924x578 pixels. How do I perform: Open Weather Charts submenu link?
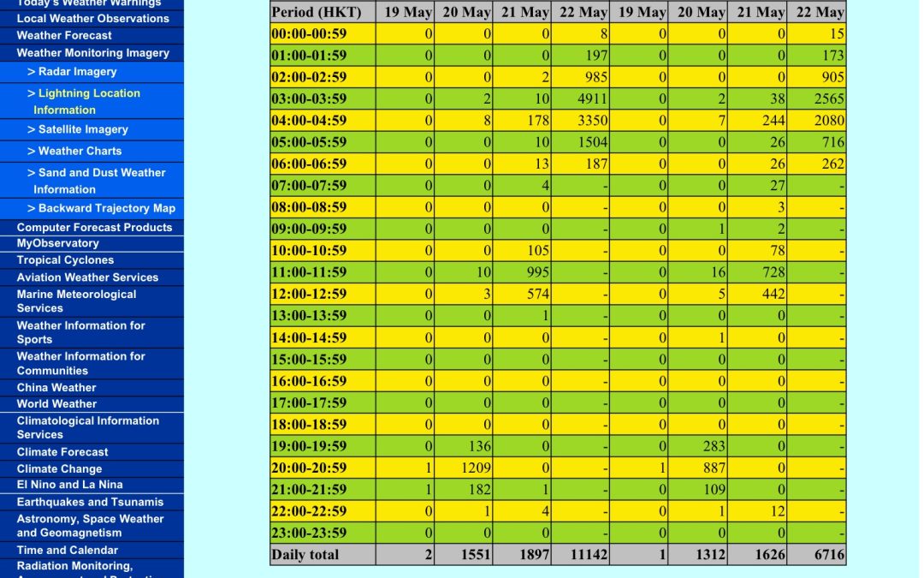coord(79,151)
